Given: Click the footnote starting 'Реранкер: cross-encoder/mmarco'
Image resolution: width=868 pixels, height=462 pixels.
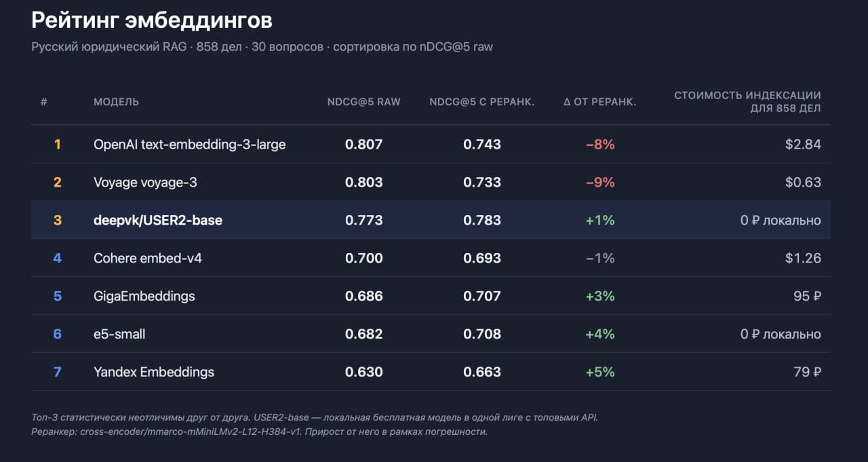Looking at the screenshot, I should (260, 431).
